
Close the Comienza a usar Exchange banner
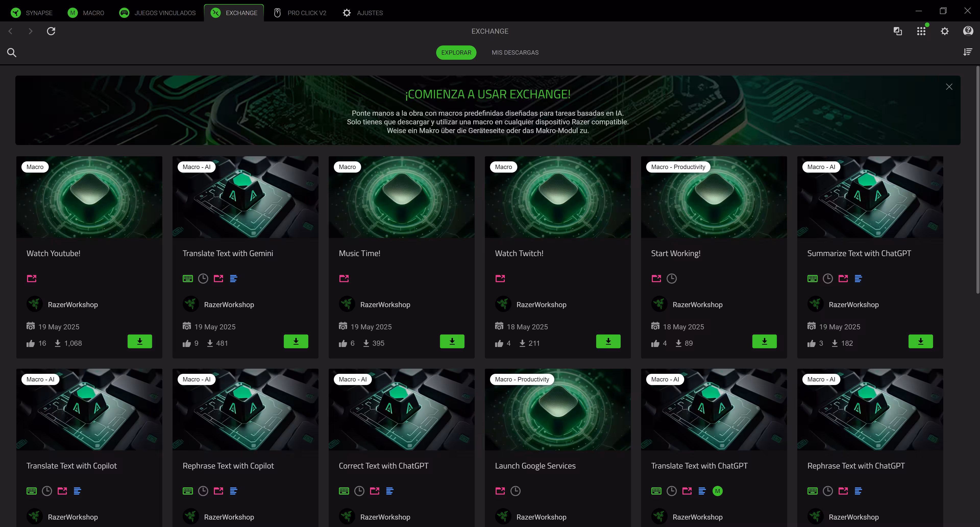pyautogui.click(x=949, y=87)
